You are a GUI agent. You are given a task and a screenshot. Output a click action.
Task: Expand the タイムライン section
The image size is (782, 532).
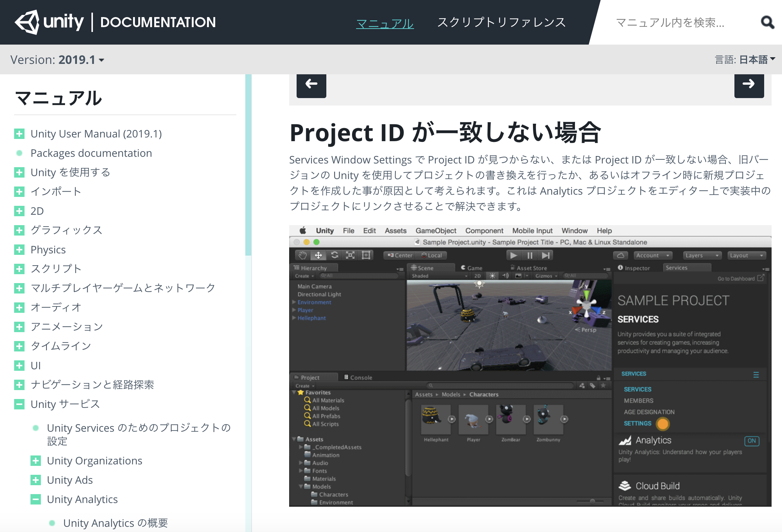coord(19,346)
